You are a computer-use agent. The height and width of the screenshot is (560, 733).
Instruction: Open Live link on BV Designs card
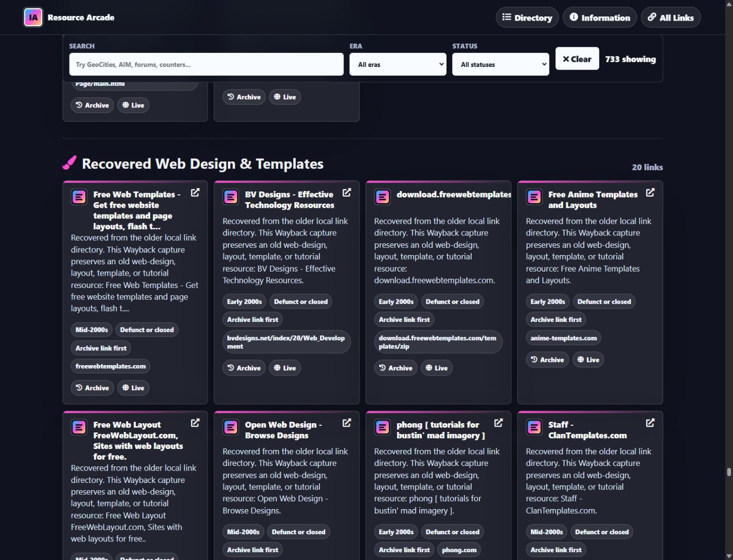coord(285,368)
